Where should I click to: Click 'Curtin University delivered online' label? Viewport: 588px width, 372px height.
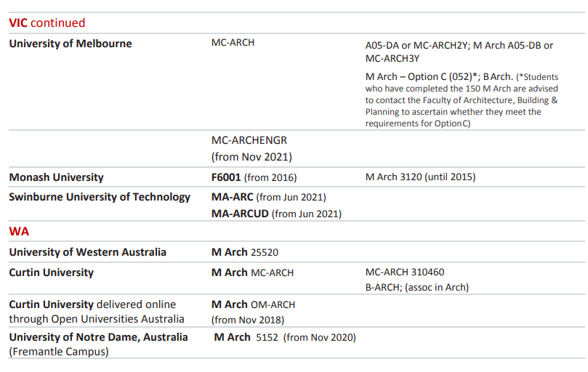(x=92, y=304)
